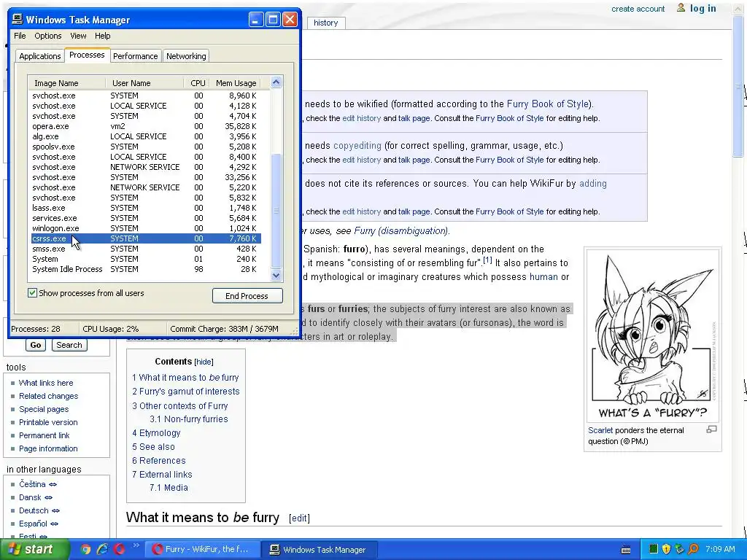
Task: Open the copyediting link in the notice box
Action: [x=357, y=146]
